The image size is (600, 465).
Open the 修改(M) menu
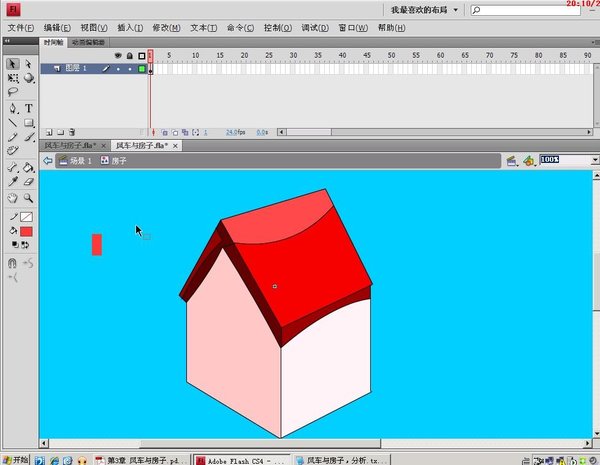166,28
